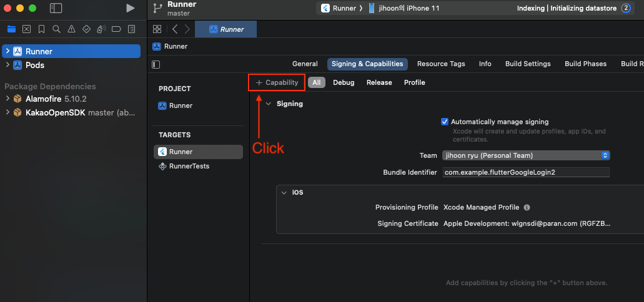The width and height of the screenshot is (644, 302).
Task: Open the Team dropdown menu
Action: coord(527,155)
